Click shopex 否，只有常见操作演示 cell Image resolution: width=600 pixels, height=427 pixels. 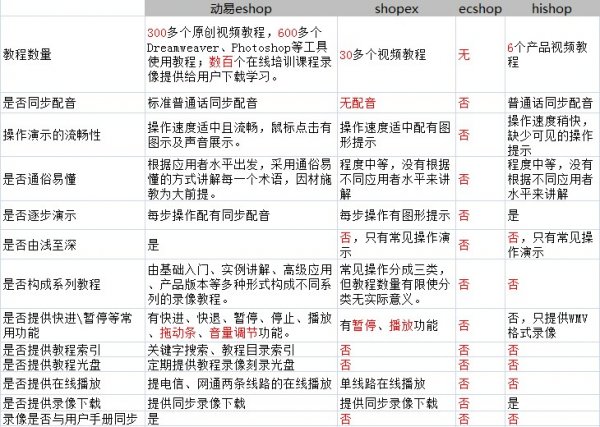pyautogui.click(x=395, y=244)
